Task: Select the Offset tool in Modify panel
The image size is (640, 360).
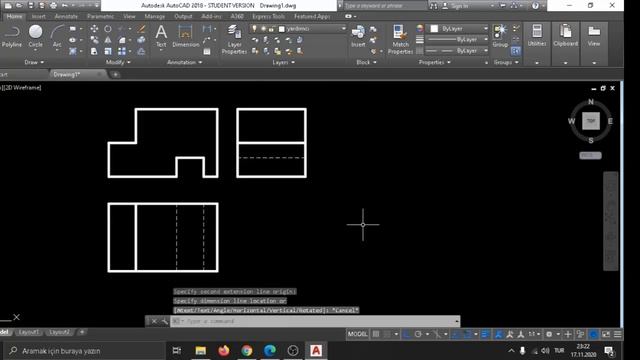Action: (x=141, y=51)
